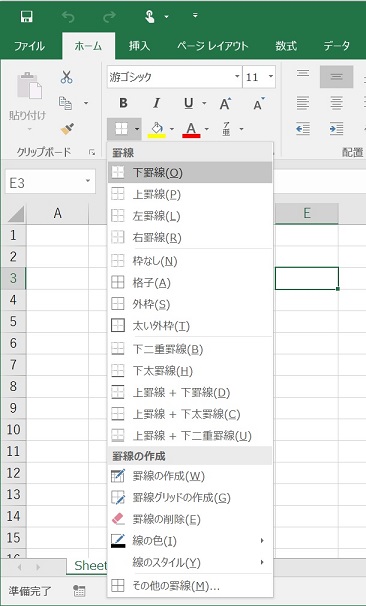The image size is (366, 606).
Task: Expand 線の色(I) submenu
Action: [x=190, y=541]
